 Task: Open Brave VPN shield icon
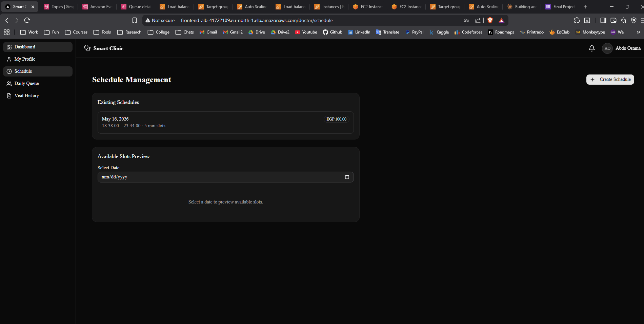pyautogui.click(x=633, y=20)
